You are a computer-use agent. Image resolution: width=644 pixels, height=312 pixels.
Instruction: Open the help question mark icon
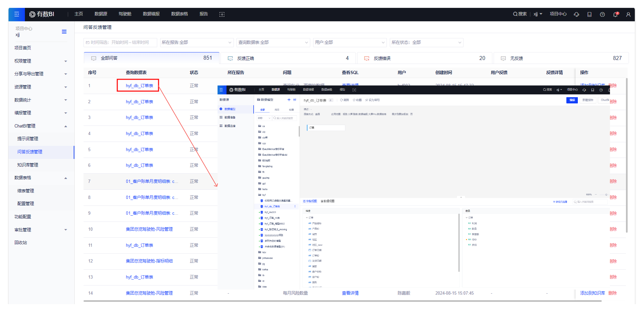602,15
